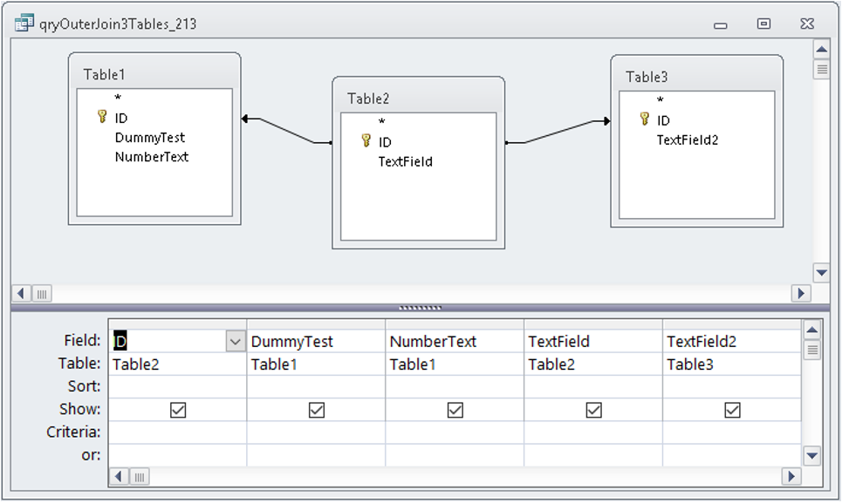
Task: Click the TextField Field cell in grid
Action: [593, 341]
